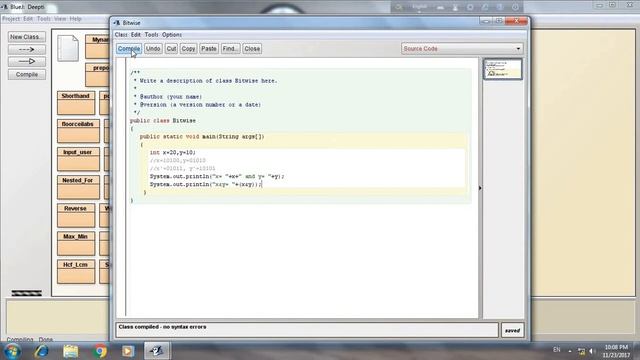Click the Copy toolbar button
This screenshot has width=640, height=360.
tap(188, 49)
